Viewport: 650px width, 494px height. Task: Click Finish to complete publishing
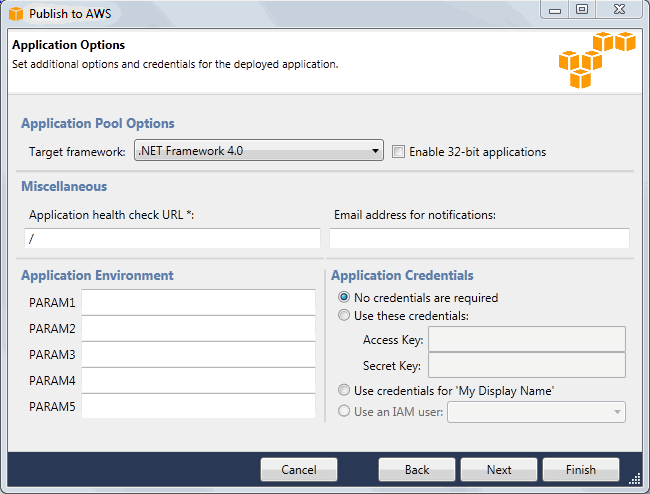tap(580, 470)
